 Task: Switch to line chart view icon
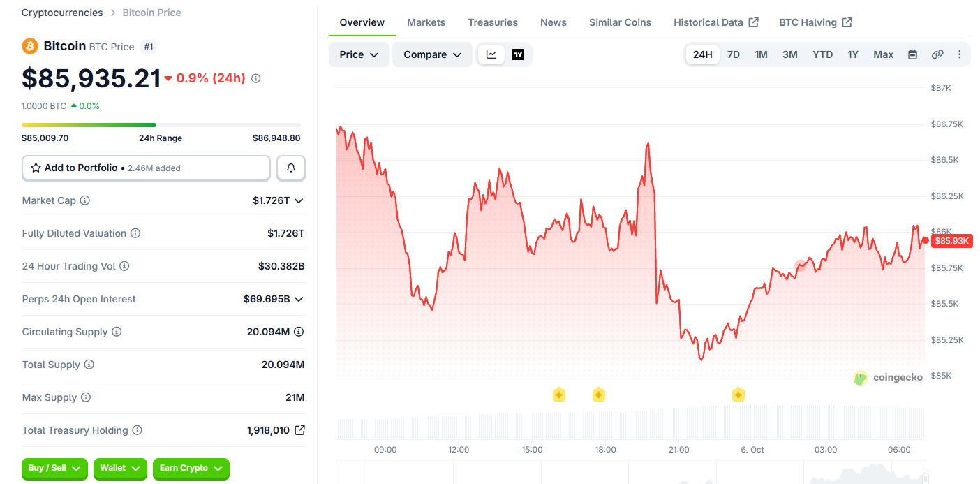pyautogui.click(x=491, y=54)
